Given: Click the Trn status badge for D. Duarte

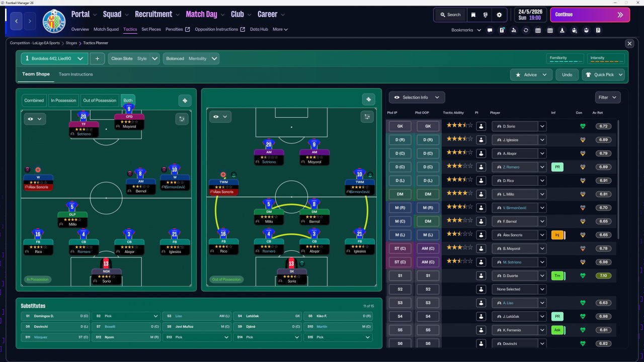Looking at the screenshot, I should (x=557, y=276).
